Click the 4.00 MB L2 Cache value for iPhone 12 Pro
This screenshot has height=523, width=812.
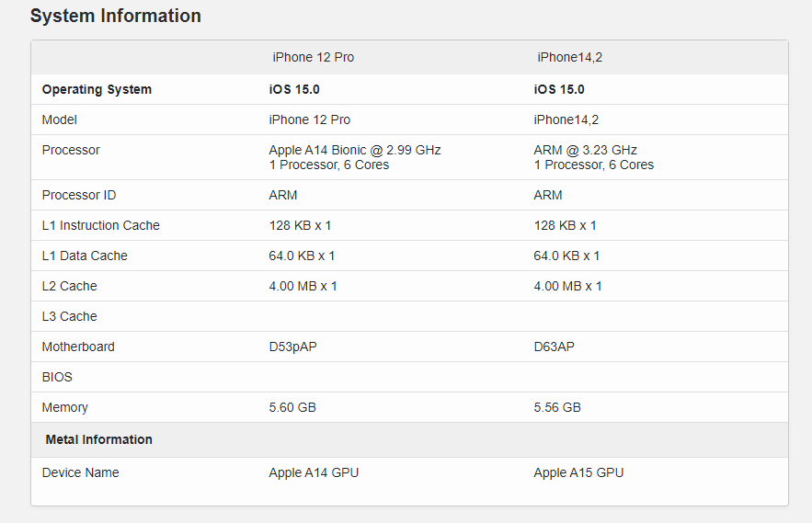[x=303, y=286]
